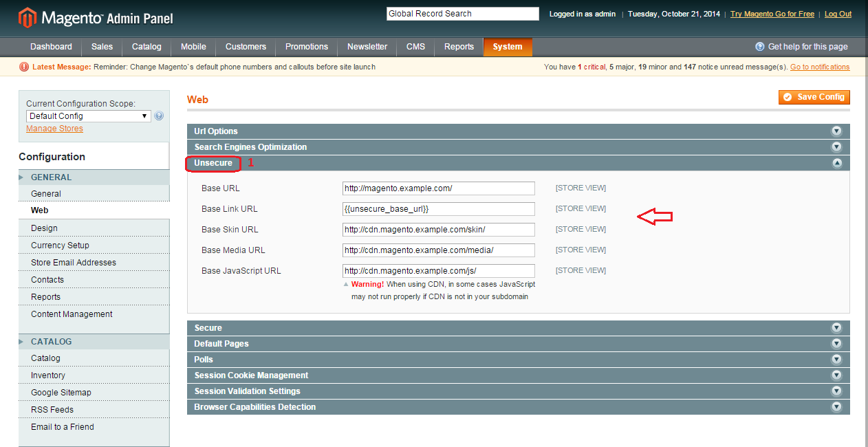868x447 pixels.
Task: Expand the Default Pages section
Action: (518, 344)
